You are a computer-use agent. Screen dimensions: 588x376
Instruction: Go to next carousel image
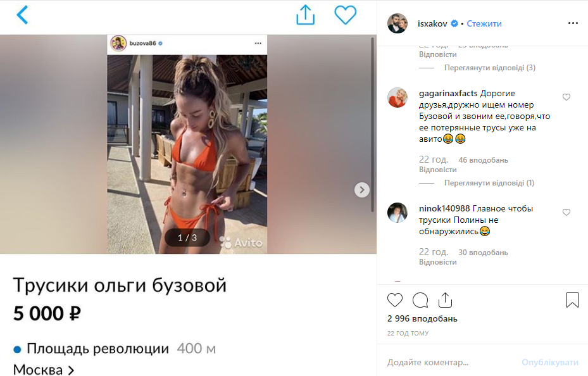point(361,190)
